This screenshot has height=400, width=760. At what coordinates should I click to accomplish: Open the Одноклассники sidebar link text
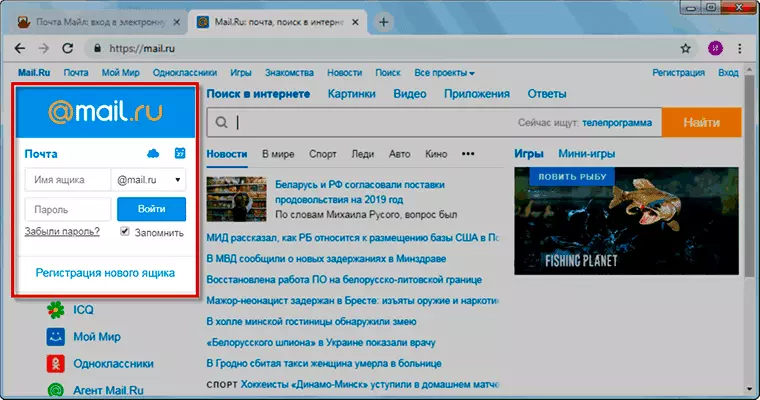[x=113, y=364]
